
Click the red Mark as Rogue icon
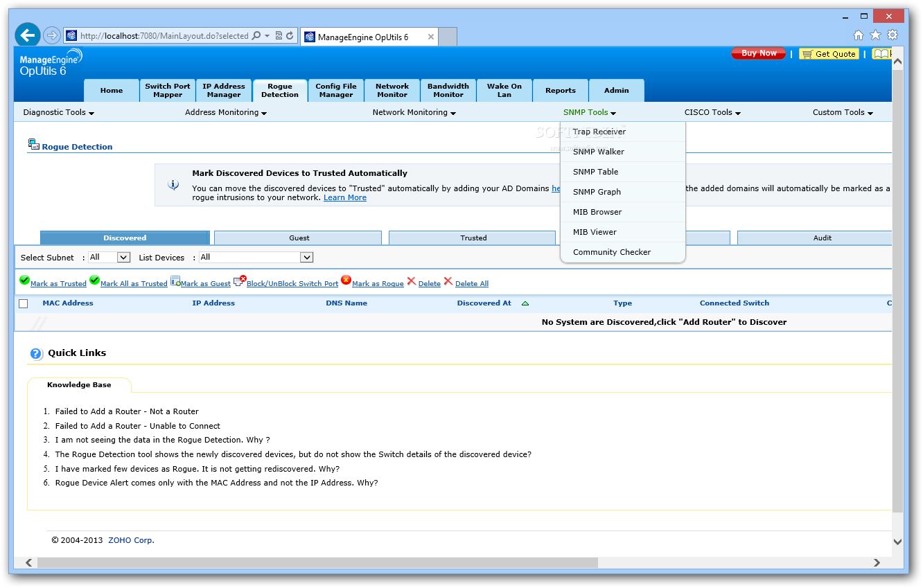[346, 280]
